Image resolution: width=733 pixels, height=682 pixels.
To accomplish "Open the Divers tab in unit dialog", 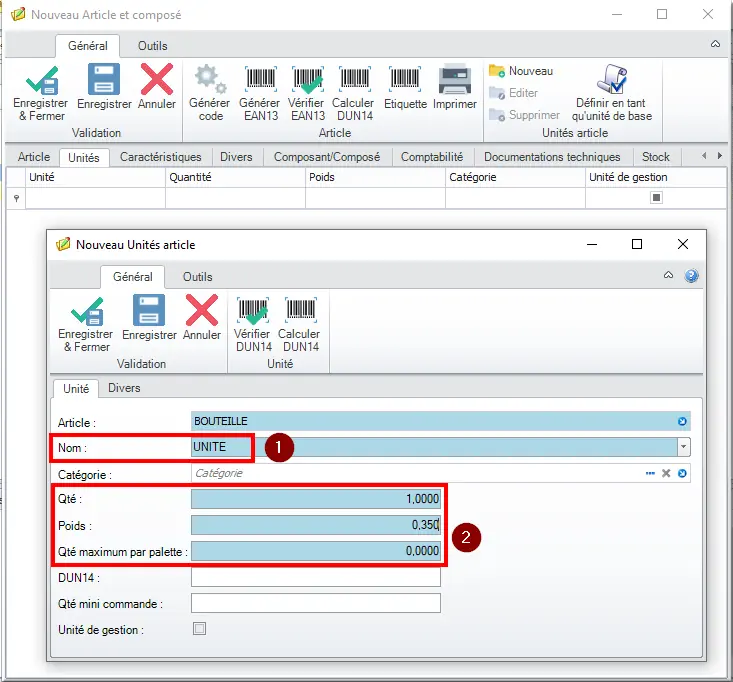I will tap(124, 388).
